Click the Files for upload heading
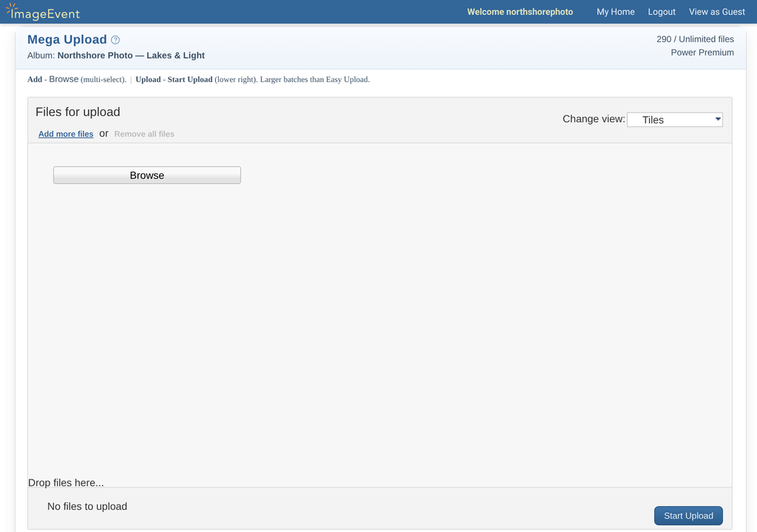The image size is (757, 532). (x=78, y=112)
